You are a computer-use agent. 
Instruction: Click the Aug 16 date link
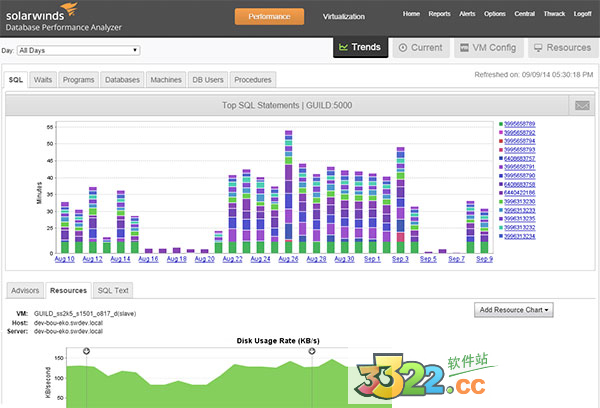coord(148,259)
